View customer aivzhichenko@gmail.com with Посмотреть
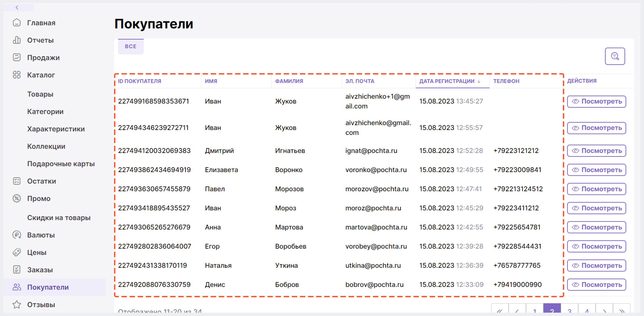The width and height of the screenshot is (644, 316). coord(597,128)
